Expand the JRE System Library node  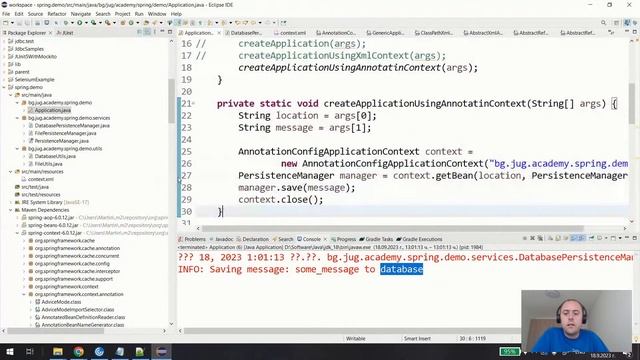[x=11, y=202]
